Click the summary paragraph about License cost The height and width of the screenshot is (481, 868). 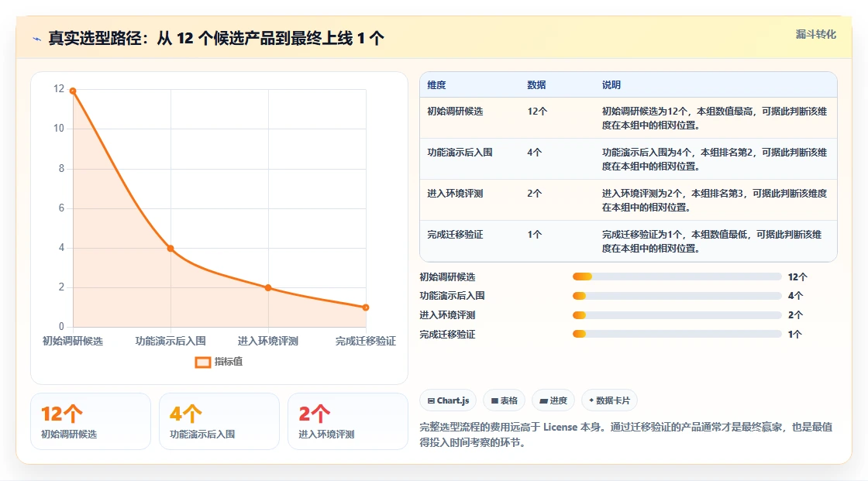pos(625,435)
